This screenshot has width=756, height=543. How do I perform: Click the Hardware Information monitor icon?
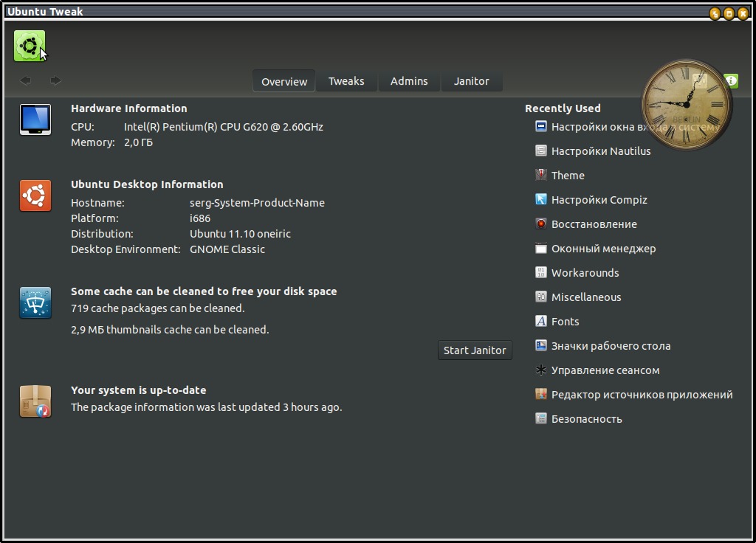[35, 120]
